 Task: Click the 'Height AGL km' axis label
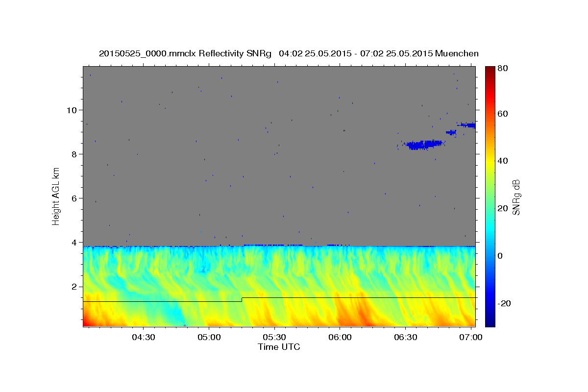click(56, 196)
